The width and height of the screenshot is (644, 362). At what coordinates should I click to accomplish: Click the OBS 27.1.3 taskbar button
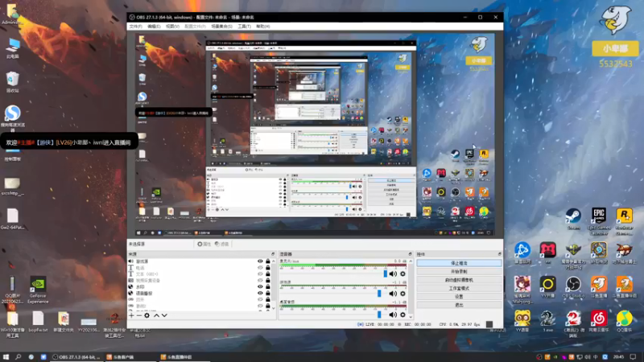[x=76, y=357]
